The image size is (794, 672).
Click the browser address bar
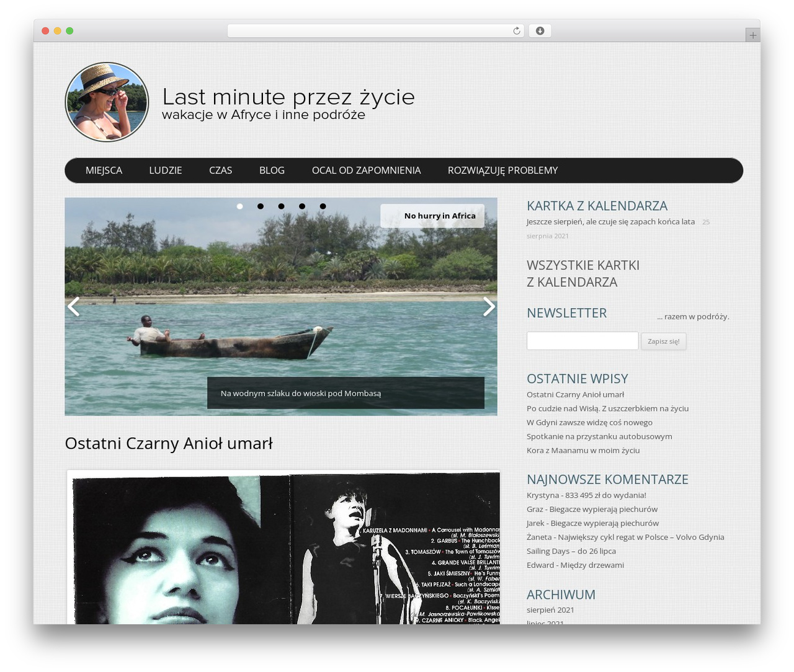click(x=376, y=31)
